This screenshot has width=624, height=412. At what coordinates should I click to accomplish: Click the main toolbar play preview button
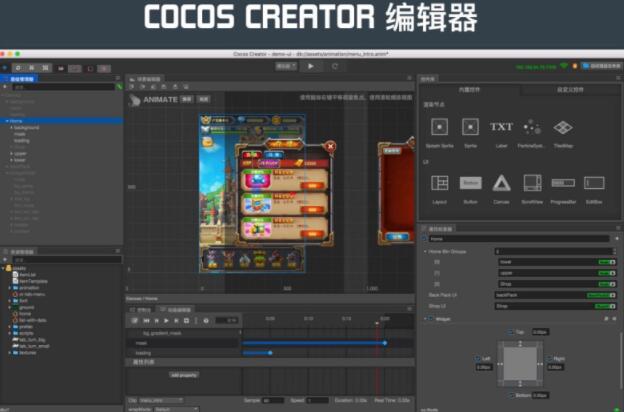pos(311,66)
